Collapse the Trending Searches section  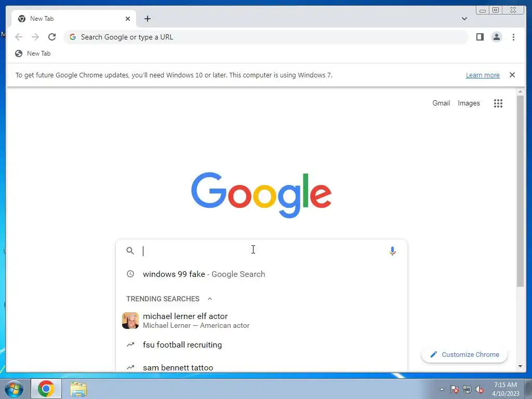tap(210, 299)
